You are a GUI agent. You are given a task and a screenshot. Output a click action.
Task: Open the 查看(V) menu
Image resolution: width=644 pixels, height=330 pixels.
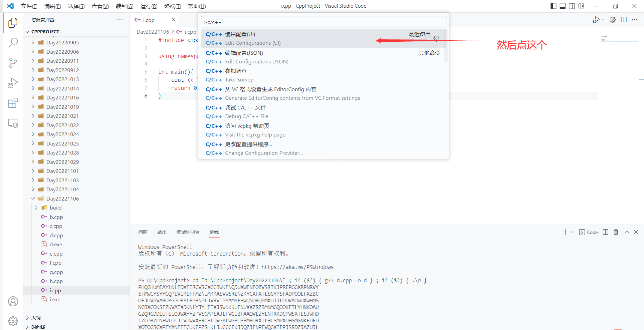(100, 6)
